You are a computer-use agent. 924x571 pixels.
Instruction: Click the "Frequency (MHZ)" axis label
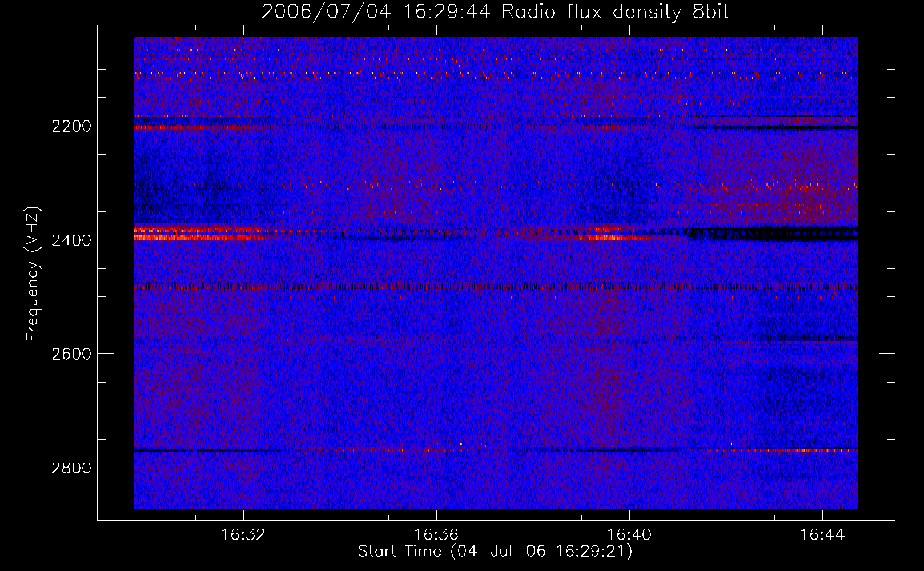tap(33, 274)
